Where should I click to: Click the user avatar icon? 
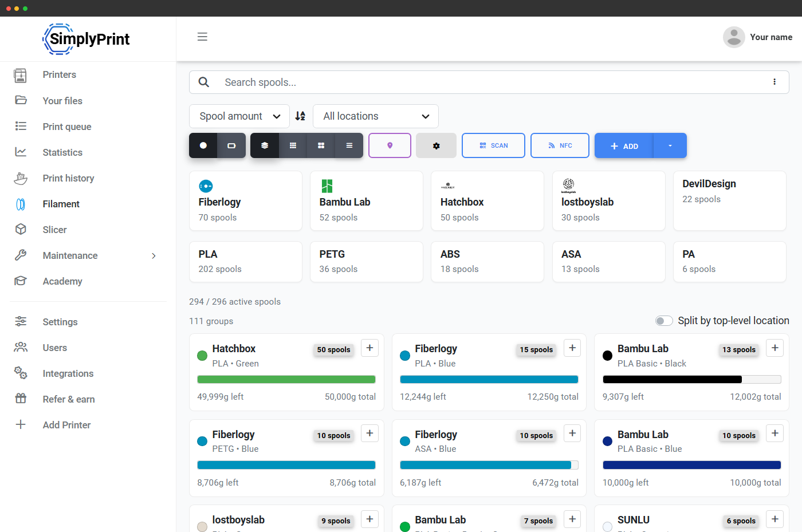(x=734, y=37)
